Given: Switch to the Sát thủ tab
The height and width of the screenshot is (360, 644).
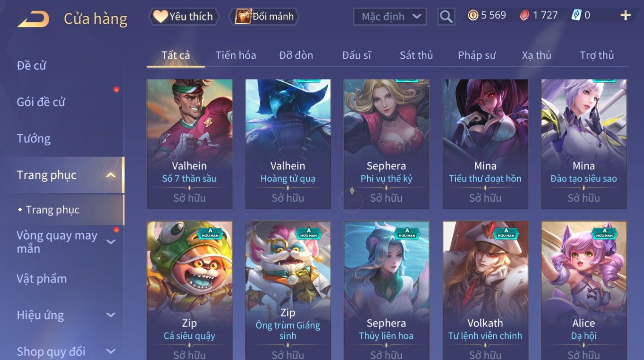Looking at the screenshot, I should [x=416, y=55].
